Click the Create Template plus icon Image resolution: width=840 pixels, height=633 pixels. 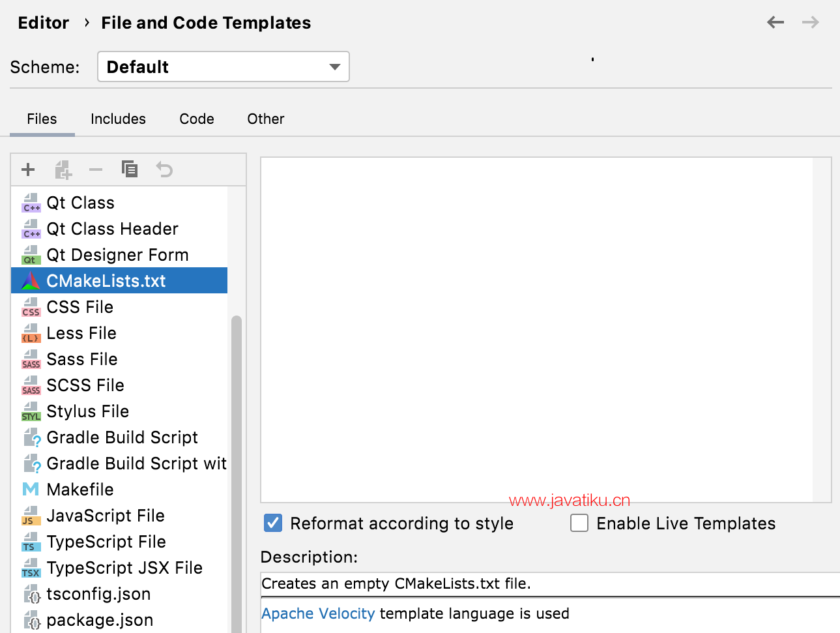pos(28,170)
